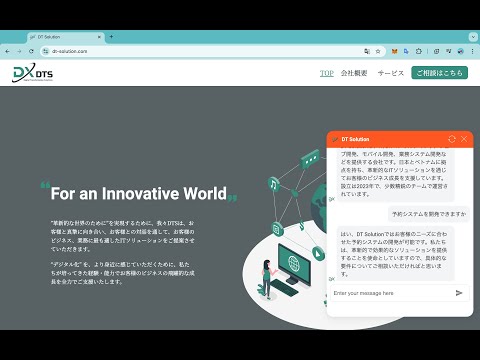Open the Google Translate extension icon

tap(406, 51)
